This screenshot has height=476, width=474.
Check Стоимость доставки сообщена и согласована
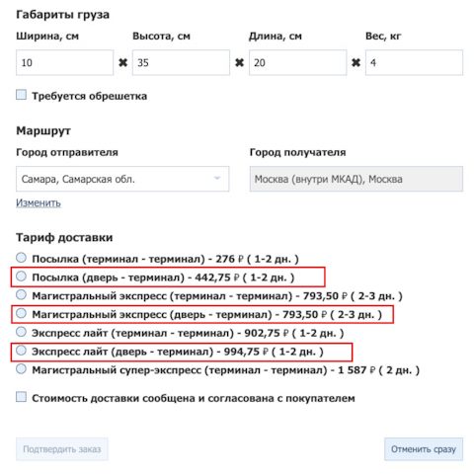coord(21,397)
